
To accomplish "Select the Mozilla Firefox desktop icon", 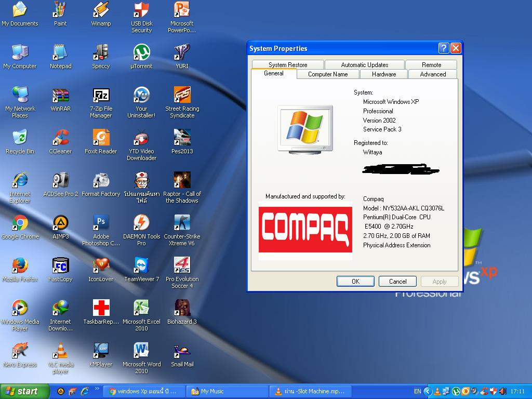I will (x=20, y=266).
